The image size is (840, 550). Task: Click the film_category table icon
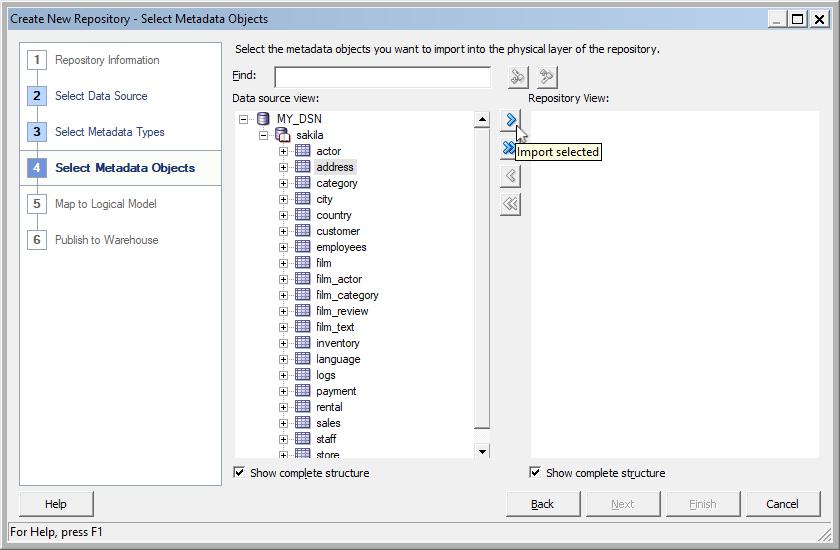coord(303,295)
